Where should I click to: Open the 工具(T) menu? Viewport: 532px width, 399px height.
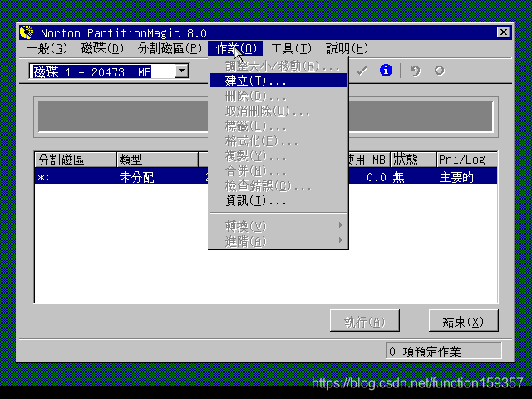291,48
